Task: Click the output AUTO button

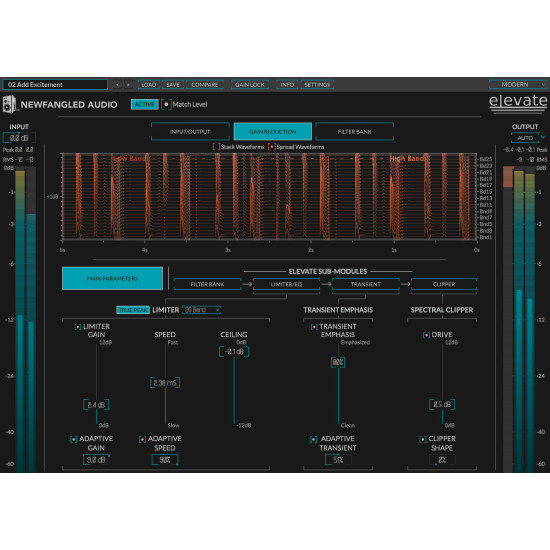Action: (x=525, y=138)
